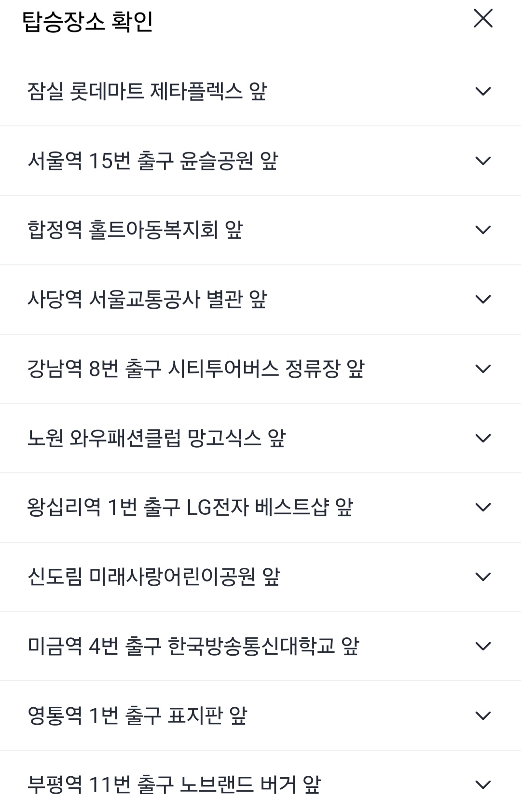This screenshot has height=812, width=521.
Task: Close the 탑승장소 확인 dialog
Action: pos(483,19)
